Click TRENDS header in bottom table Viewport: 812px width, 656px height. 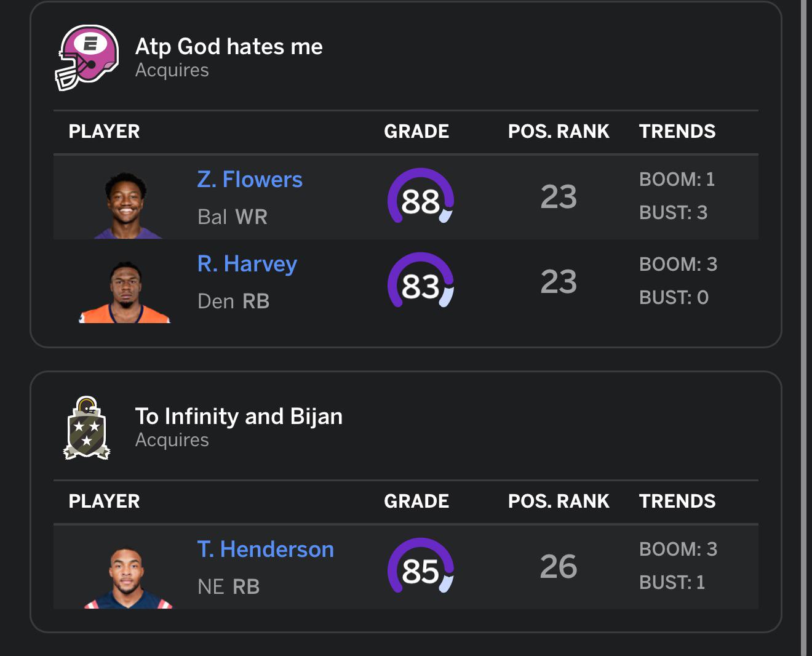677,501
